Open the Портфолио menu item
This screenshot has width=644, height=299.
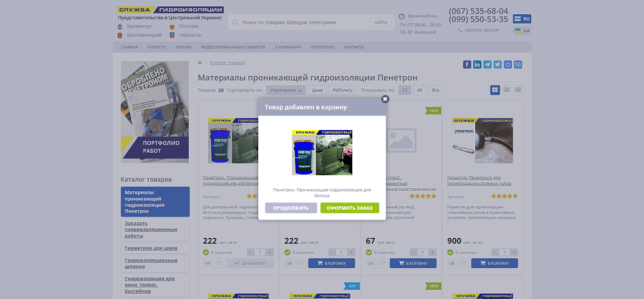tap(323, 47)
